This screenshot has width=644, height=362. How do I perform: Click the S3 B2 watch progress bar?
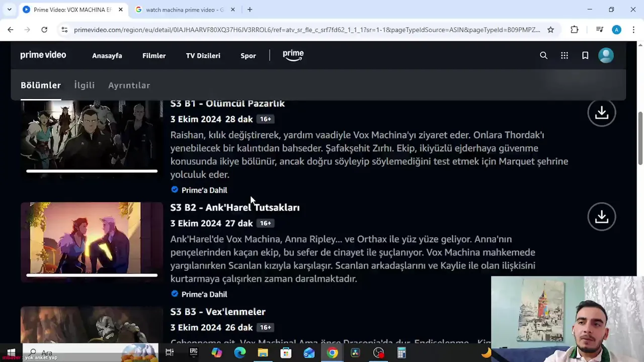click(x=92, y=275)
